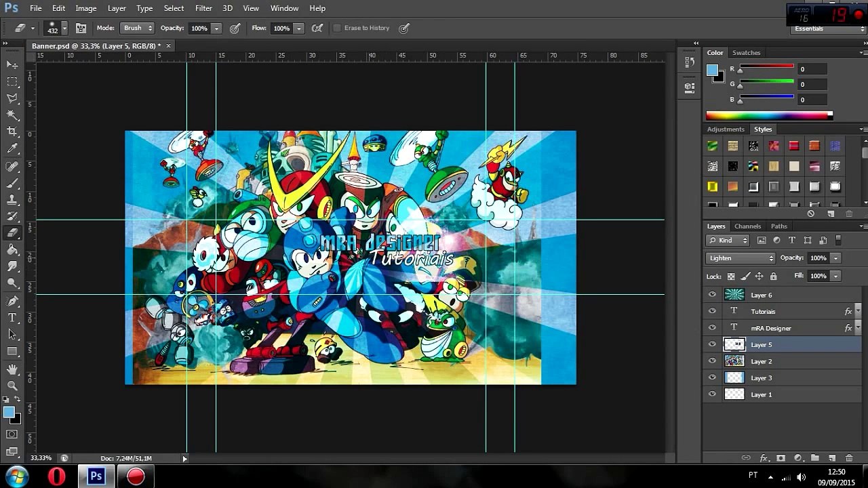Image resolution: width=868 pixels, height=488 pixels.
Task: Open the Flow dropdown arrow
Action: pyautogui.click(x=298, y=28)
